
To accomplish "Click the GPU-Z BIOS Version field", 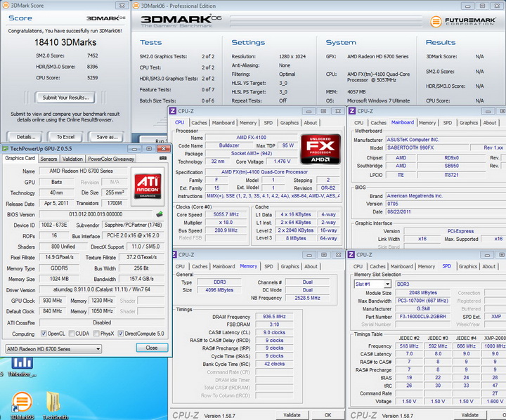I will [96, 214].
